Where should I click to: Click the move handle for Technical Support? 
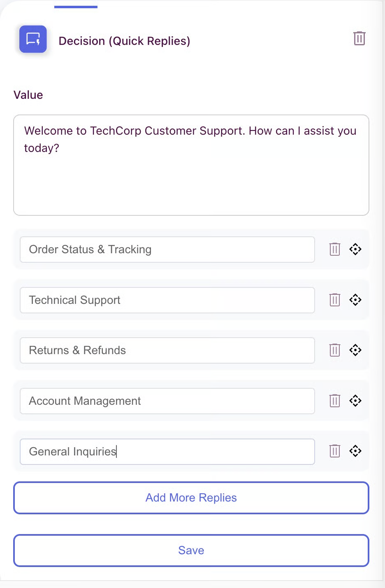(x=355, y=300)
